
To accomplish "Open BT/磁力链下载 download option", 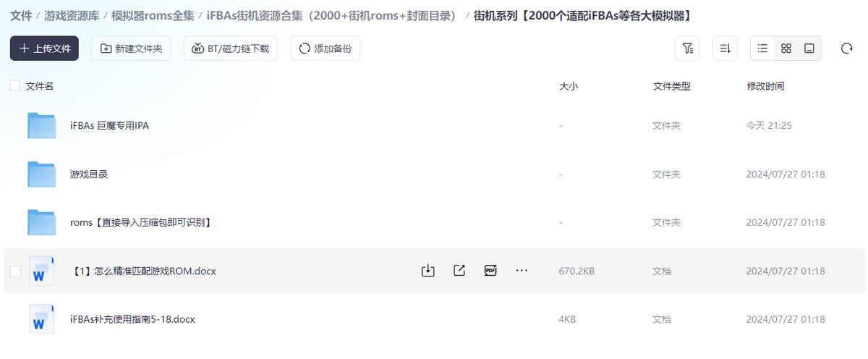I will coord(231,48).
